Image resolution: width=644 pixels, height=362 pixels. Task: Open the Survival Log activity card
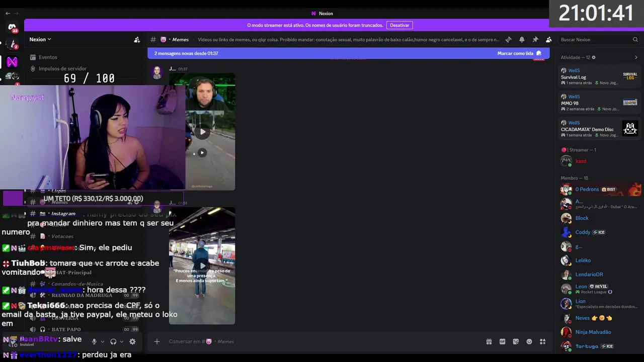599,76
